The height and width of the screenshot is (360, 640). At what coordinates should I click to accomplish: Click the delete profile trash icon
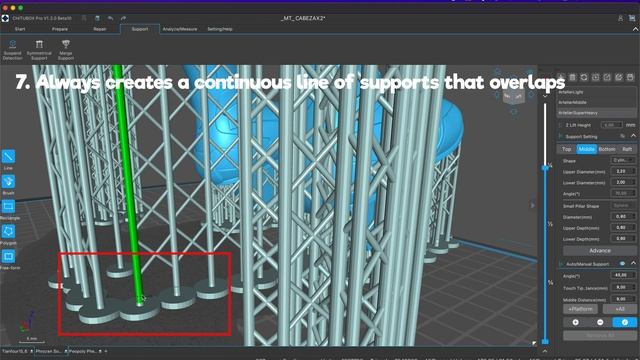(572, 77)
